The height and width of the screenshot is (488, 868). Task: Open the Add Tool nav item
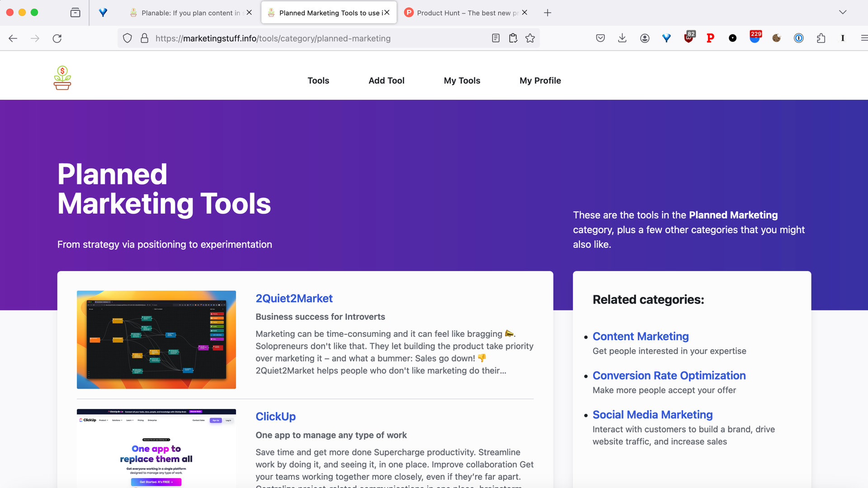[x=387, y=80]
